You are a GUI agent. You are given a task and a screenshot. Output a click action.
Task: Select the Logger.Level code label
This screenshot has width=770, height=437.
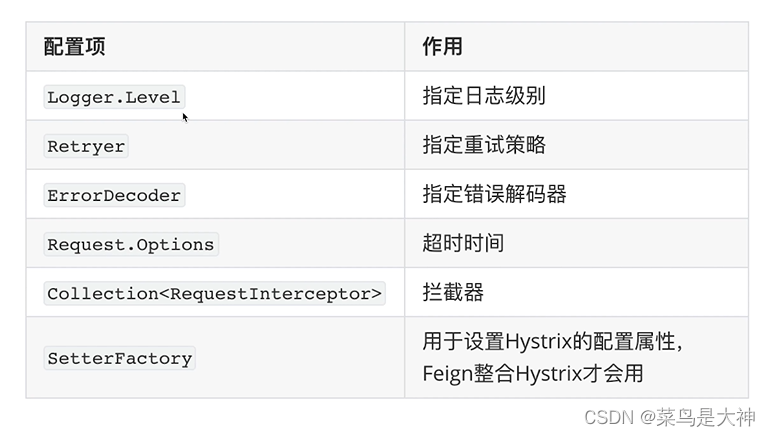coord(114,97)
